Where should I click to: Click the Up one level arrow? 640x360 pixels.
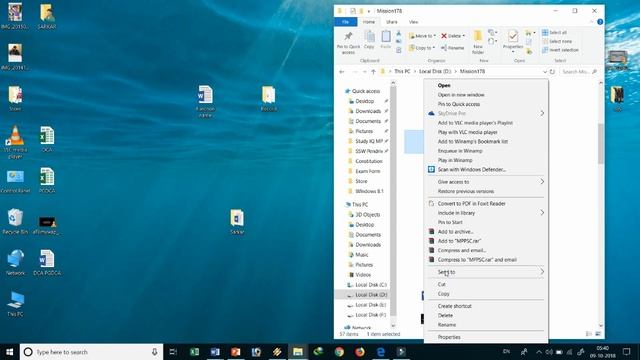373,71
